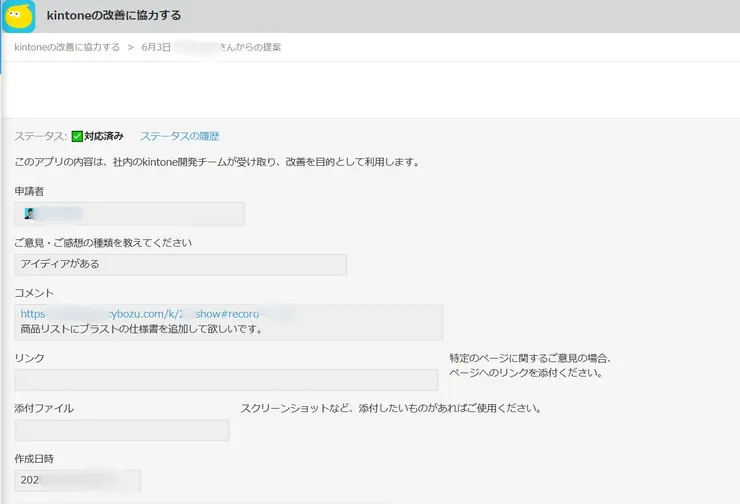This screenshot has height=504, width=740.
Task: Click the 作成日時 date field
Action: (x=78, y=481)
